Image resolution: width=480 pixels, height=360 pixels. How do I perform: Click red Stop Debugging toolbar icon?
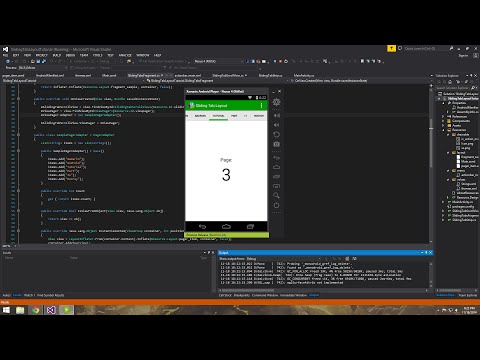point(280,61)
